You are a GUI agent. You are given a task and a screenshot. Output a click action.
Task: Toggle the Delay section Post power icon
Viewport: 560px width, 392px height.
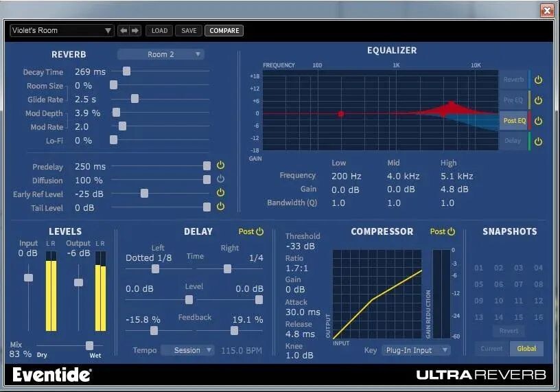(x=260, y=231)
